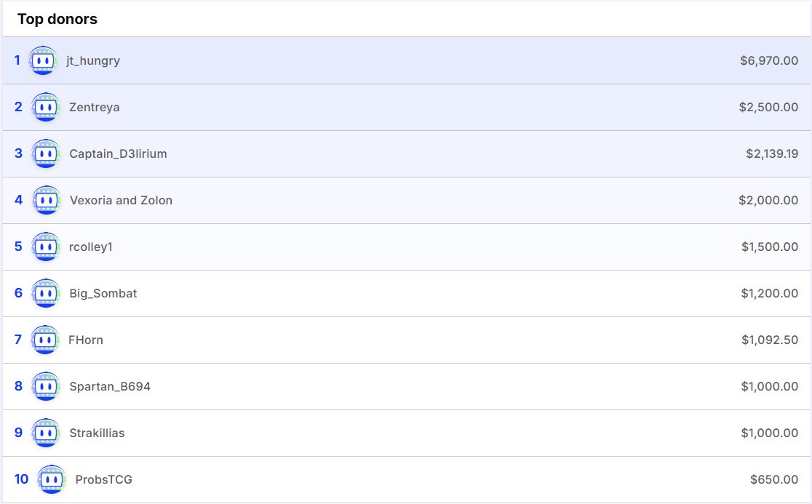Select the donor name Zentreya

[x=95, y=107]
